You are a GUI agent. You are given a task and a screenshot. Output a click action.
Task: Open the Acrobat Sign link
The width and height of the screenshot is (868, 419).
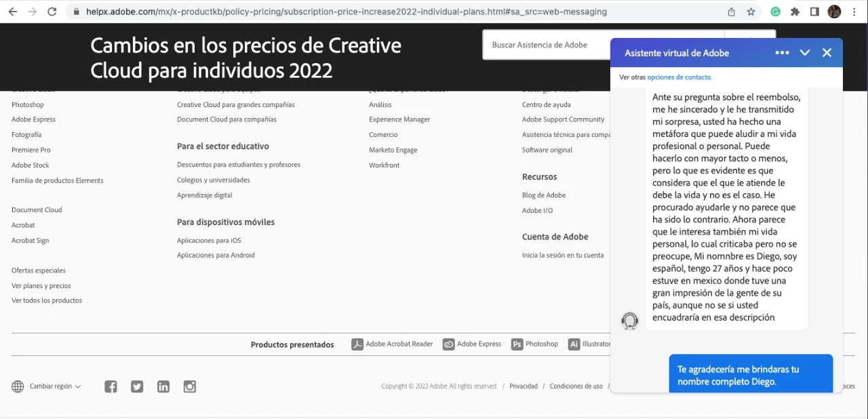coord(31,241)
